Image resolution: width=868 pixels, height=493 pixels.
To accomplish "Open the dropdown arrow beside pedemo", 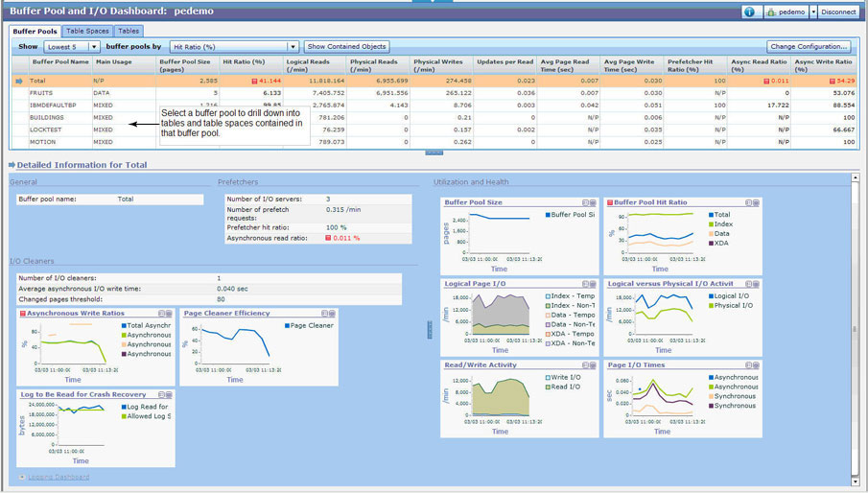I will click(x=813, y=12).
